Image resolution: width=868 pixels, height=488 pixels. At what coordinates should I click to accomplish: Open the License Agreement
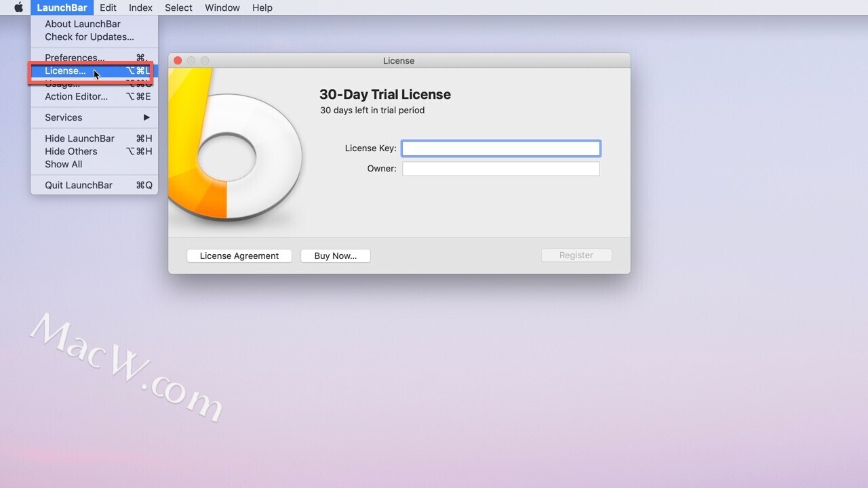pos(239,256)
